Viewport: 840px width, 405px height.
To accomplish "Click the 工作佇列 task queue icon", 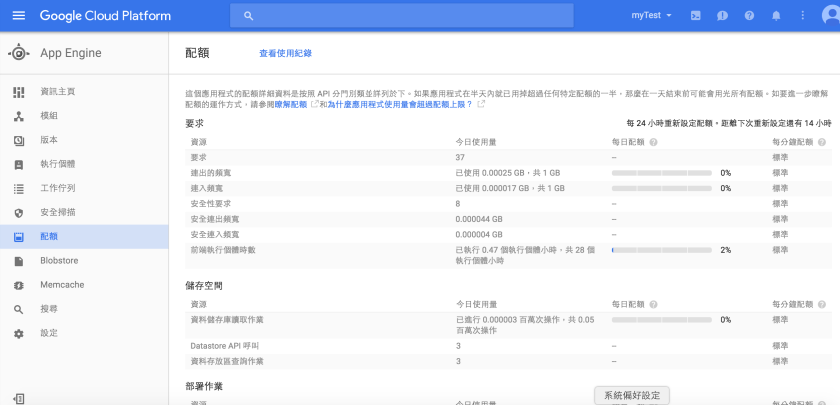I will pos(19,189).
